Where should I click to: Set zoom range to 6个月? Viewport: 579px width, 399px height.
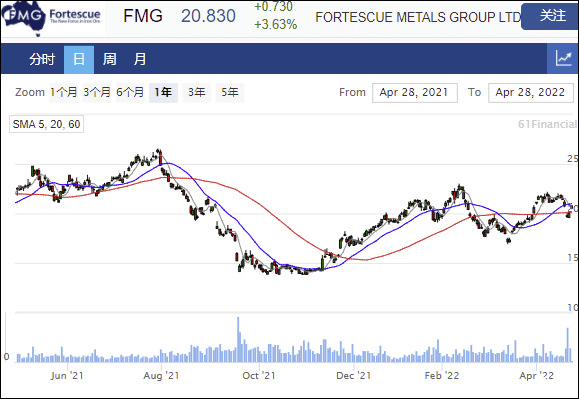click(x=130, y=92)
